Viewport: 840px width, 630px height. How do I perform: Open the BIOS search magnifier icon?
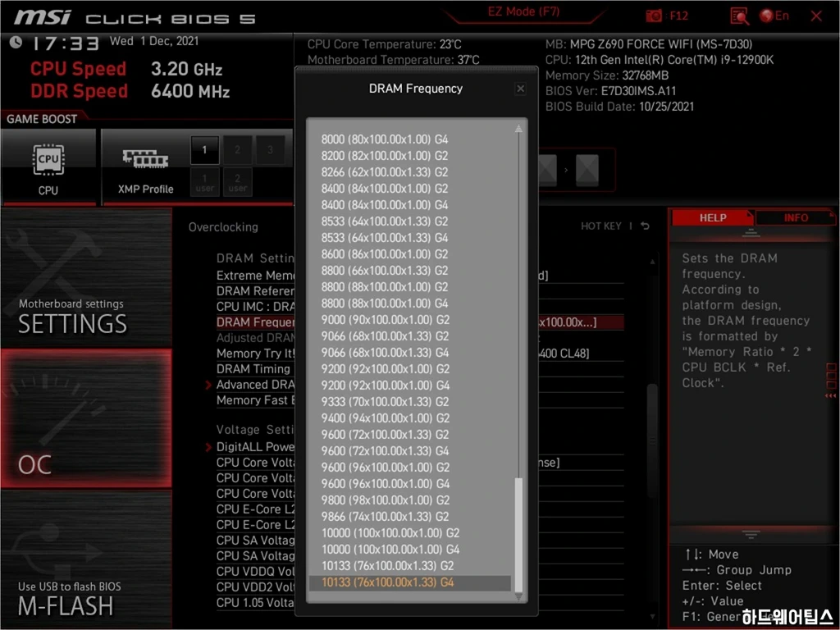coord(739,16)
